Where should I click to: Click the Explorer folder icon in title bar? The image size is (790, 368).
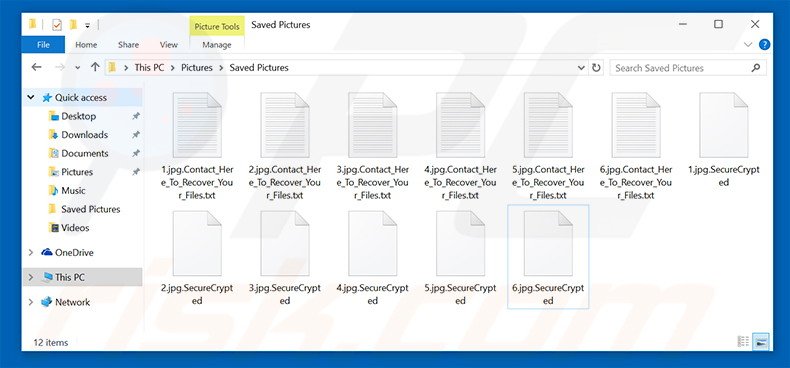(33, 24)
